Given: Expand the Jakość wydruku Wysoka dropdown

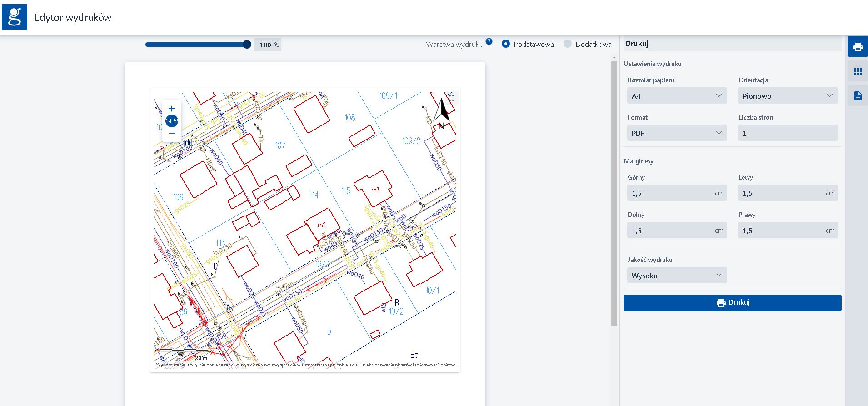Looking at the screenshot, I should [677, 276].
